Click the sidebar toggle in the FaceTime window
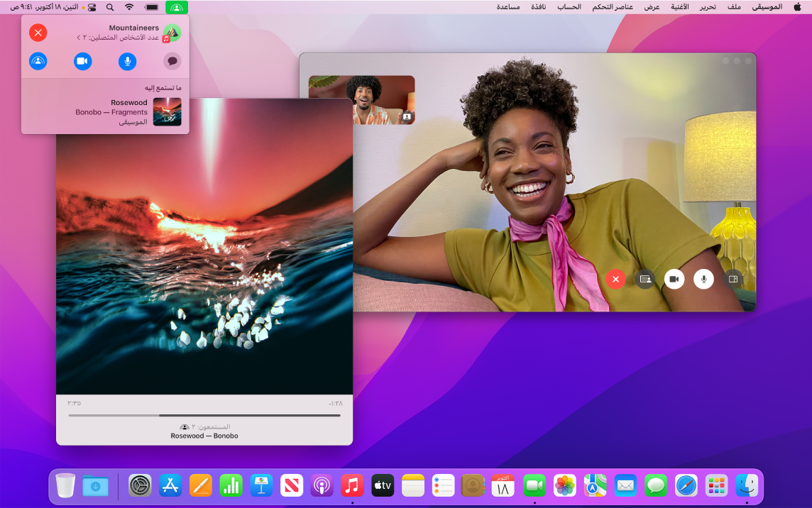The height and width of the screenshot is (508, 812). 732,279
